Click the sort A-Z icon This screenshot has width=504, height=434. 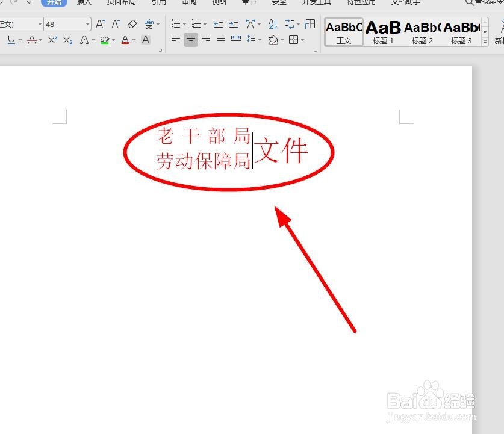[x=271, y=25]
